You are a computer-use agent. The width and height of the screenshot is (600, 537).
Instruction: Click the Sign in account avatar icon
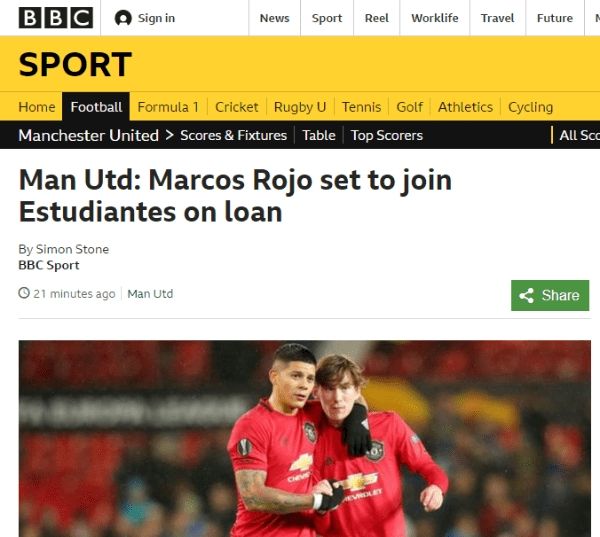[x=123, y=18]
